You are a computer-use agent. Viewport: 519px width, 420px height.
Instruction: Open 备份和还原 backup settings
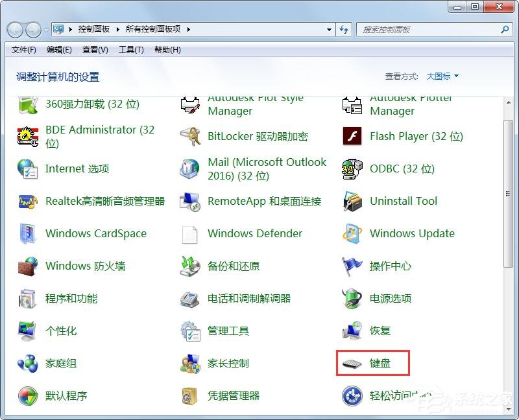[237, 266]
